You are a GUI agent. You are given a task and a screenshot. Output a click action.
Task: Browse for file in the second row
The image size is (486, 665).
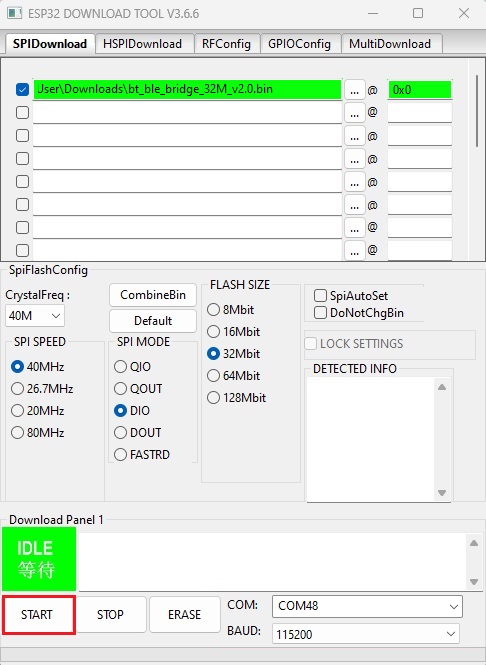click(x=355, y=113)
